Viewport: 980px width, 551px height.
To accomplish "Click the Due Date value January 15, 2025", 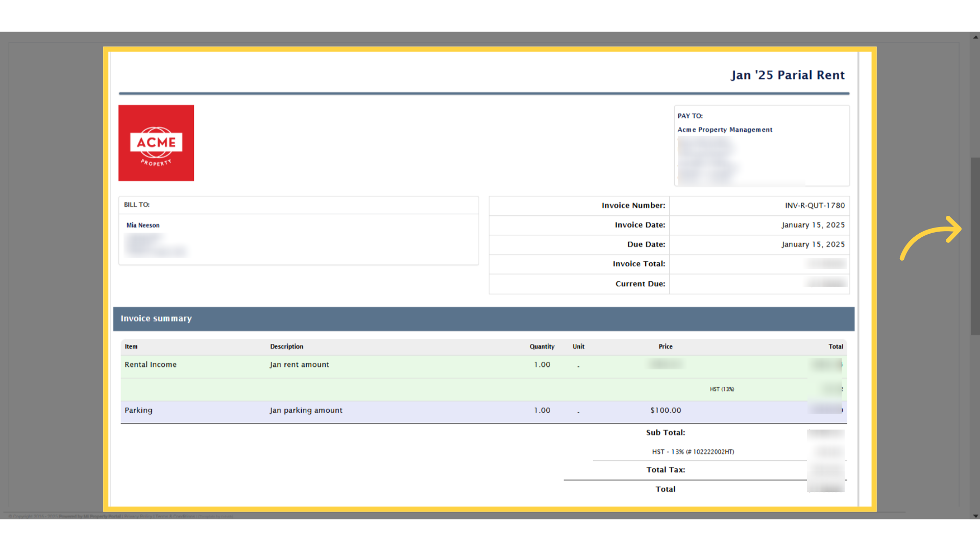I will coord(813,244).
